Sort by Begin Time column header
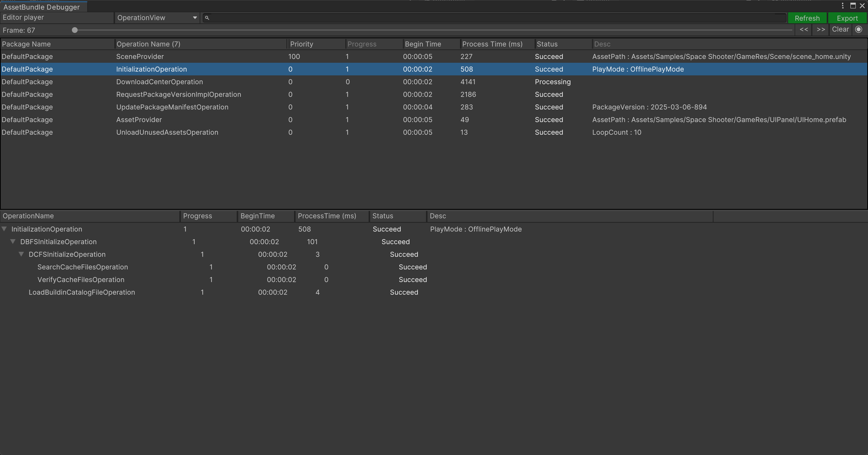The image size is (868, 455). click(432, 44)
